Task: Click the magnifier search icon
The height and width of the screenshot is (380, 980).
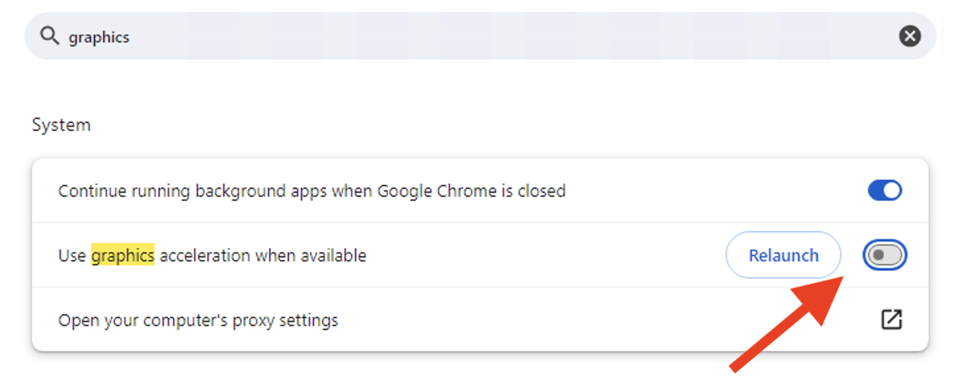Action: coord(49,36)
